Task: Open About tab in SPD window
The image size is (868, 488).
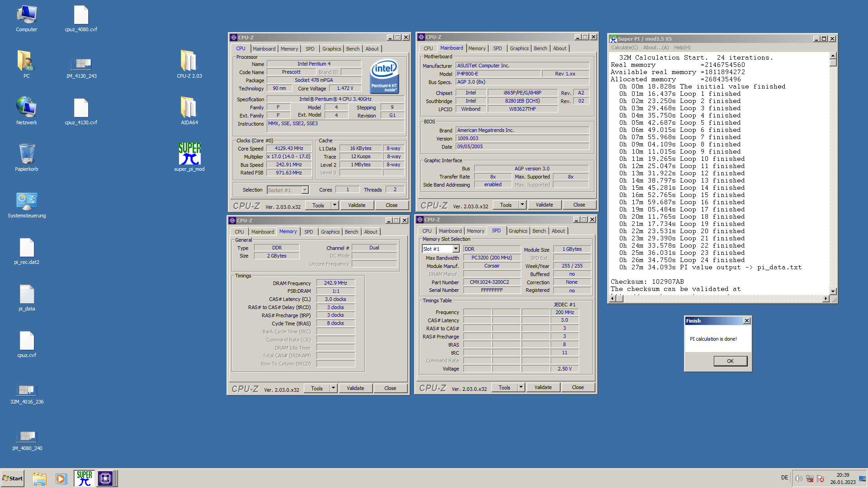Action: 558,231
